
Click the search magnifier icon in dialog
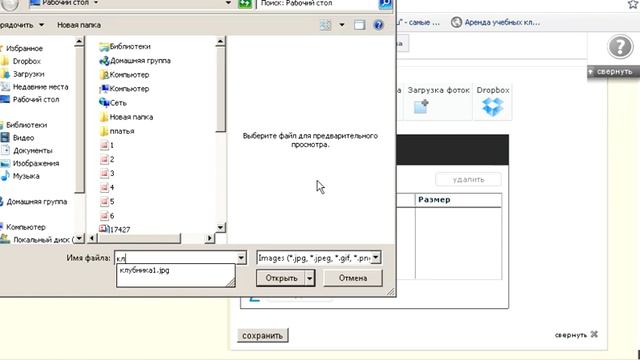(385, 4)
